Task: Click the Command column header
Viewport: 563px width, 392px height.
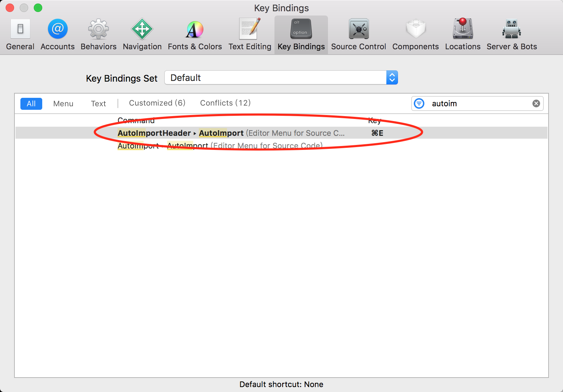Action: [136, 120]
